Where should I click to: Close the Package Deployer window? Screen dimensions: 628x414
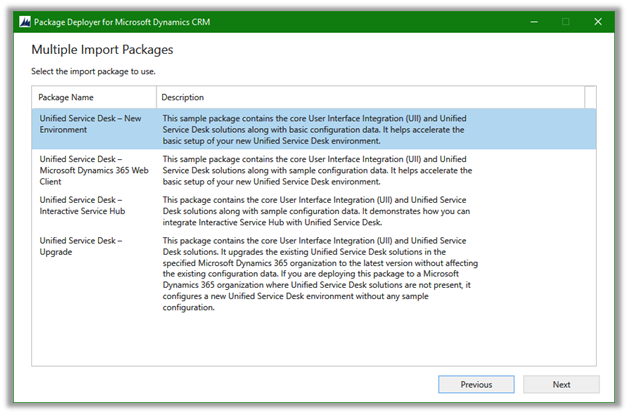tap(599, 20)
